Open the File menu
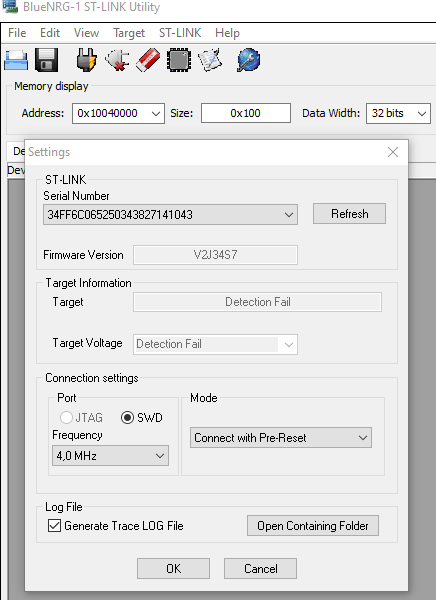The image size is (436, 600). point(17,33)
